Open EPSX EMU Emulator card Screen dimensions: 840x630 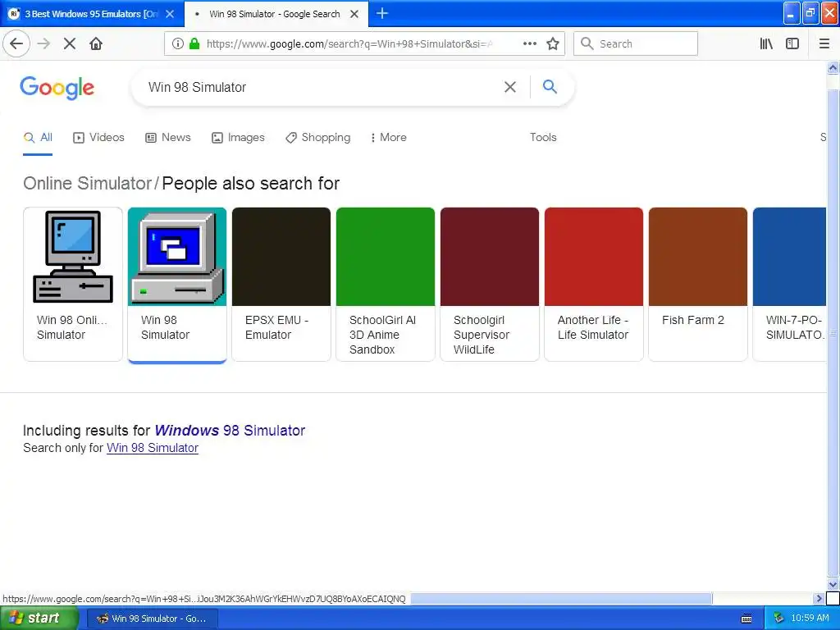click(281, 284)
